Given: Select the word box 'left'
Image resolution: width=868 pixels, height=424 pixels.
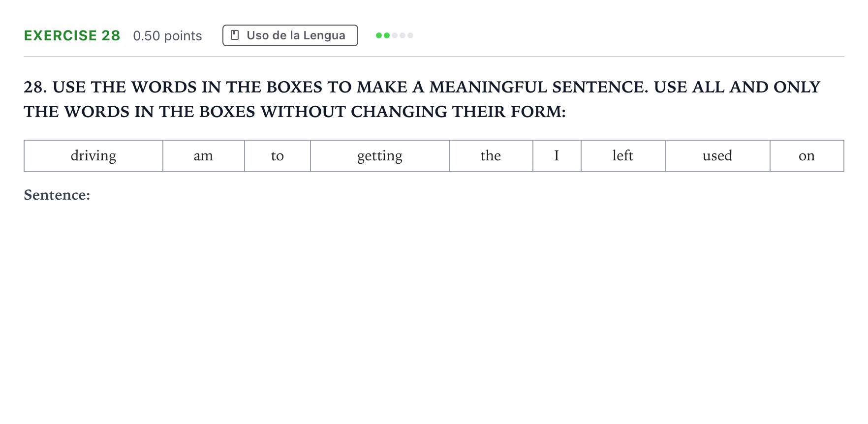Looking at the screenshot, I should [x=623, y=156].
